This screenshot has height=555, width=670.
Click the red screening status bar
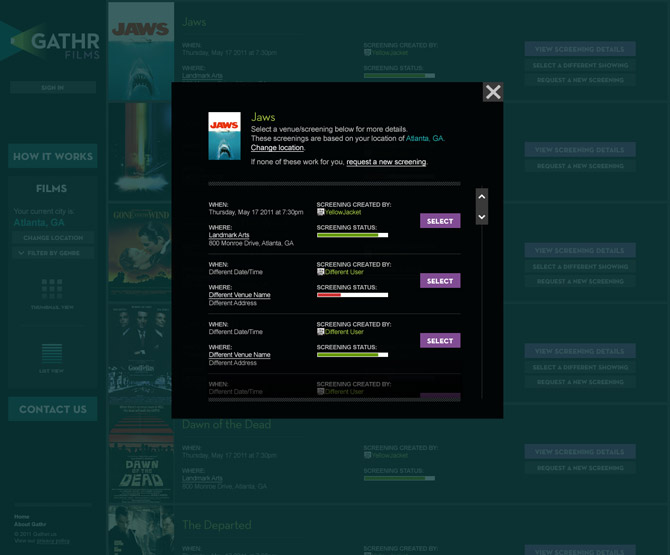352,295
